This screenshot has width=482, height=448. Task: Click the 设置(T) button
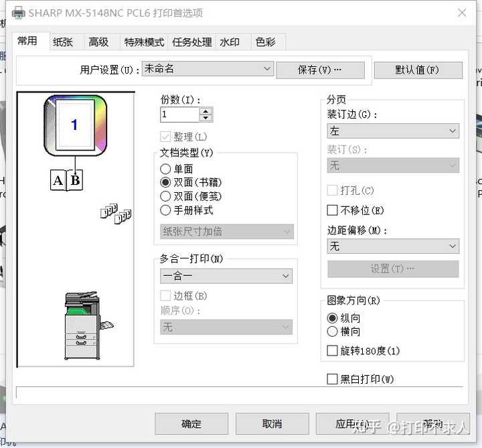click(x=393, y=269)
